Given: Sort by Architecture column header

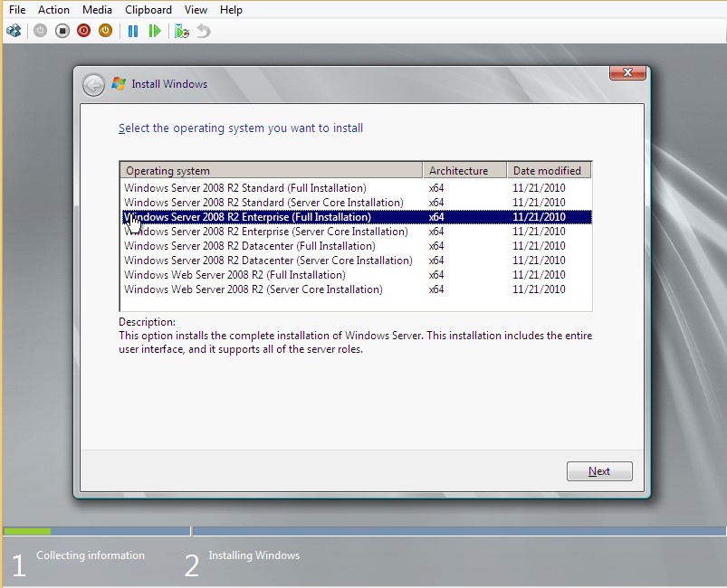Looking at the screenshot, I should coord(464,170).
